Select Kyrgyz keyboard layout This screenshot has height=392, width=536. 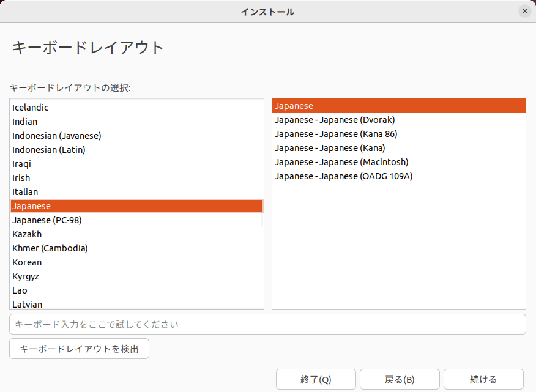[136, 276]
